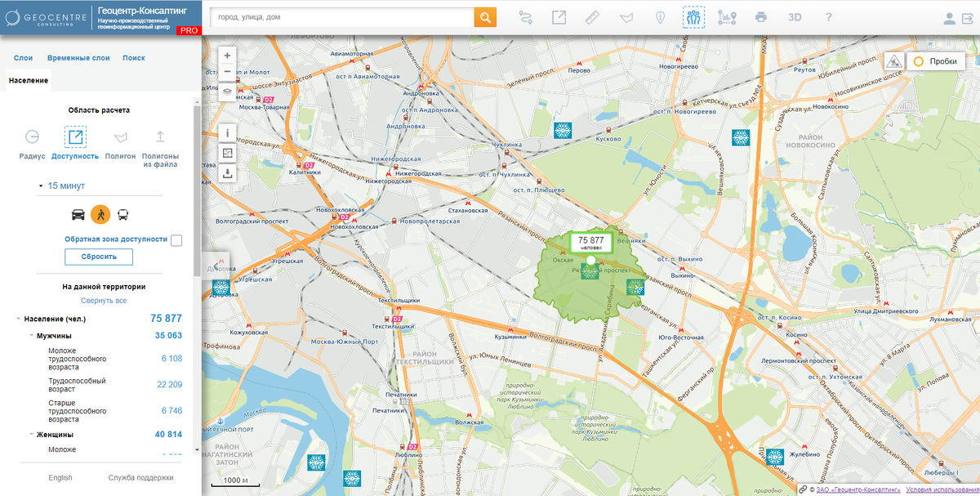Image resolution: width=980 pixels, height=496 pixels.
Task: Open the map layers switcher icon
Action: click(227, 91)
